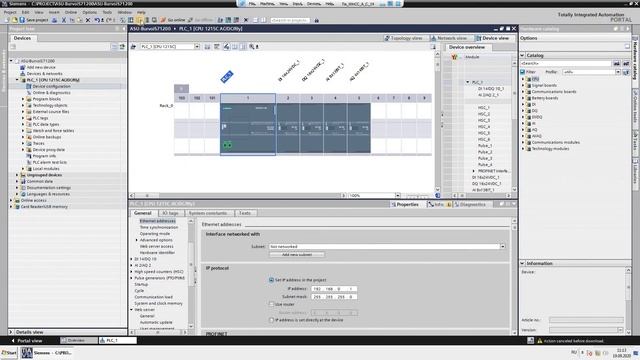640x360 pixels.
Task: Open the System constants properties tab
Action: 208,213
